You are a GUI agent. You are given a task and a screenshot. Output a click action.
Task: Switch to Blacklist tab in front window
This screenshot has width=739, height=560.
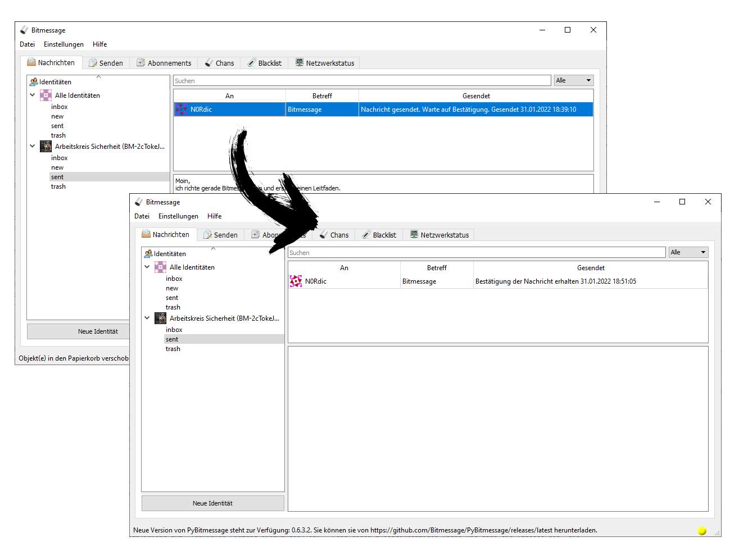click(379, 235)
